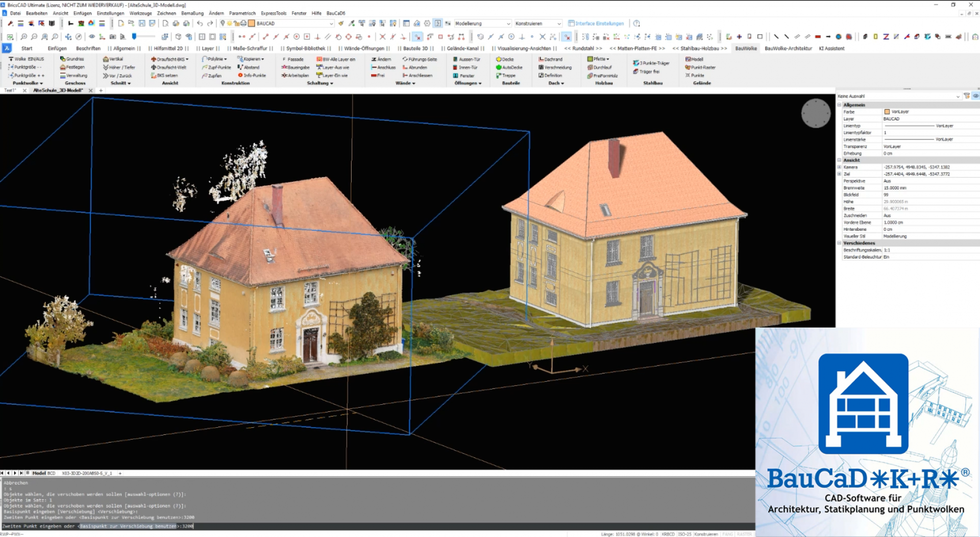Click the Verschneidung roof tool
The width and height of the screenshot is (980, 537).
555,67
